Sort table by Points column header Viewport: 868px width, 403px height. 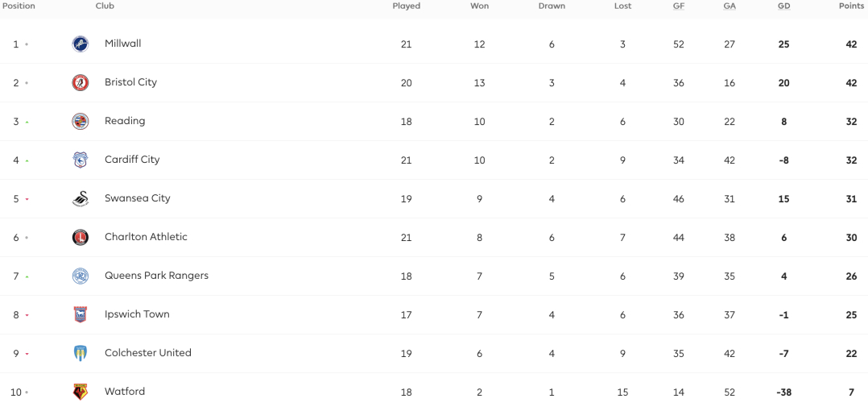point(851,6)
